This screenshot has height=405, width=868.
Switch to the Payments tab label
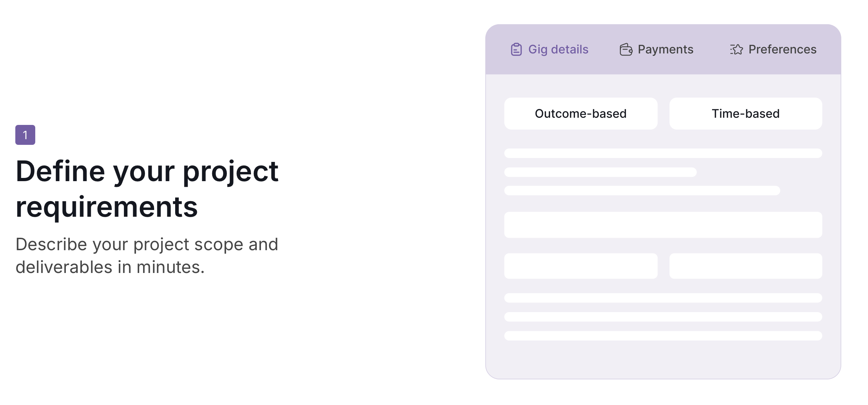click(665, 49)
